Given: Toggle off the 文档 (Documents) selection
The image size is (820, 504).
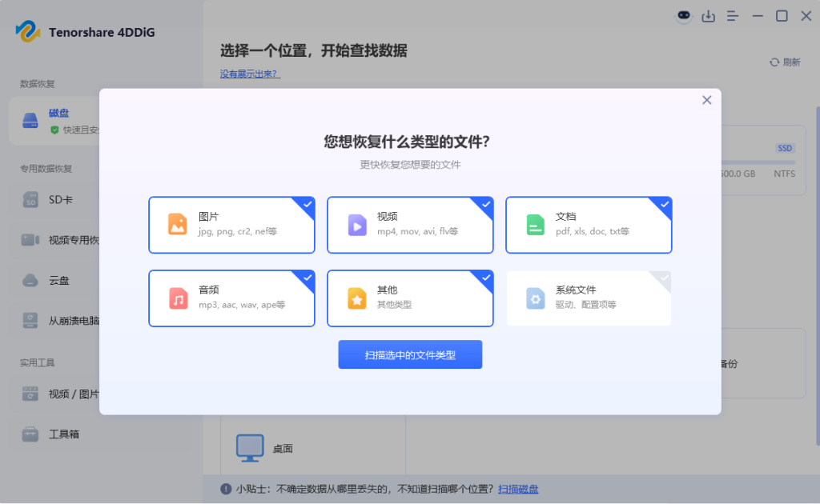Looking at the screenshot, I should [589, 225].
